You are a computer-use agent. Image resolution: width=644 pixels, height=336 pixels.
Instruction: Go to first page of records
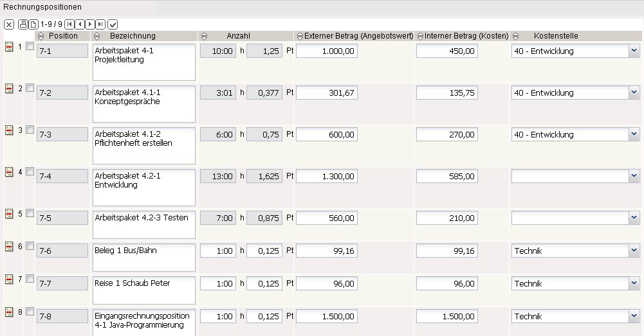pyautogui.click(x=69, y=24)
